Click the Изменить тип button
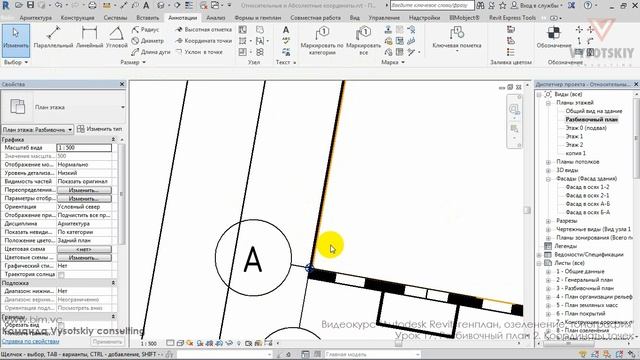The width and height of the screenshot is (640, 360). (x=100, y=129)
